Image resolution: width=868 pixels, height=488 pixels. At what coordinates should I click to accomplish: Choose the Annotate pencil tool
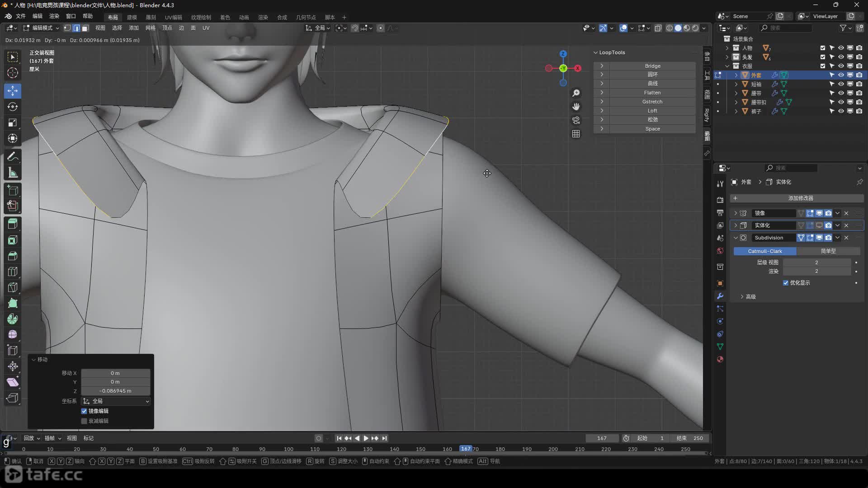tap(13, 157)
